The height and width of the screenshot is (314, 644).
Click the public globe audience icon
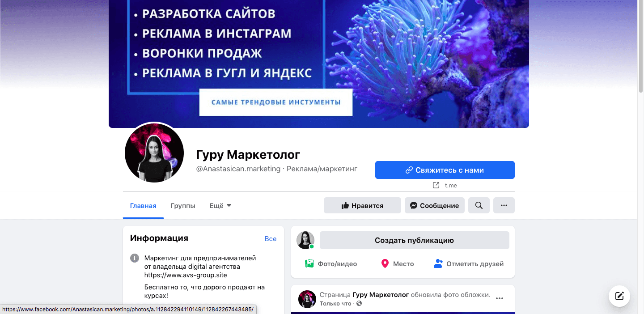(x=359, y=304)
